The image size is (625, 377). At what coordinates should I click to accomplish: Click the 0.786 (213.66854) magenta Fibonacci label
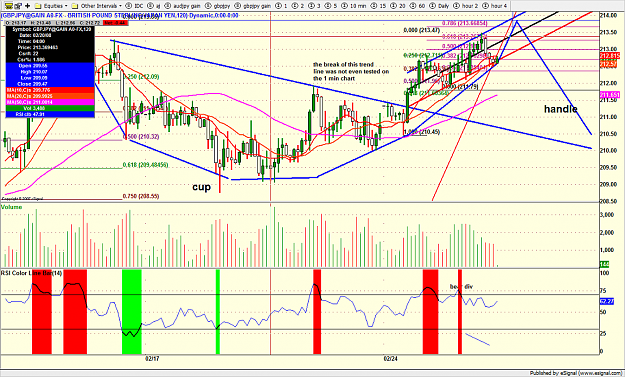point(465,23)
